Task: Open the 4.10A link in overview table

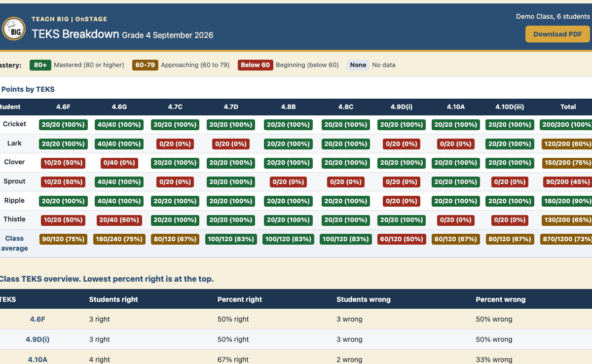Action: tap(37, 360)
